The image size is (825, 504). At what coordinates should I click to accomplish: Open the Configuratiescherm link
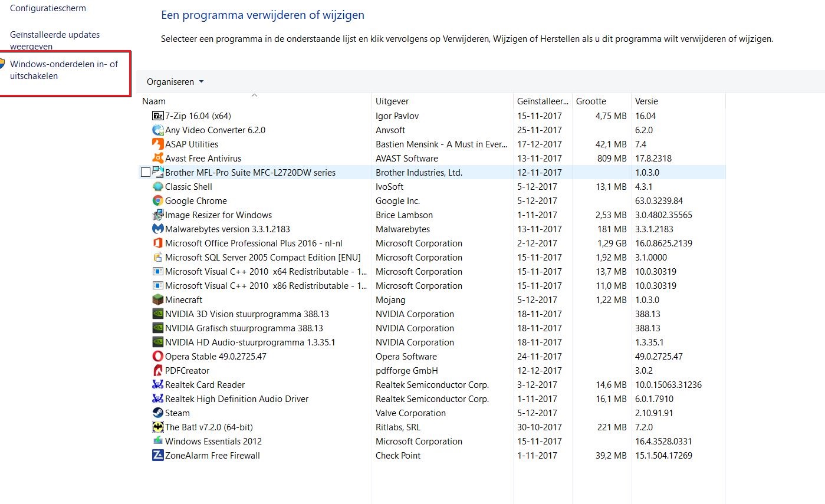[48, 8]
